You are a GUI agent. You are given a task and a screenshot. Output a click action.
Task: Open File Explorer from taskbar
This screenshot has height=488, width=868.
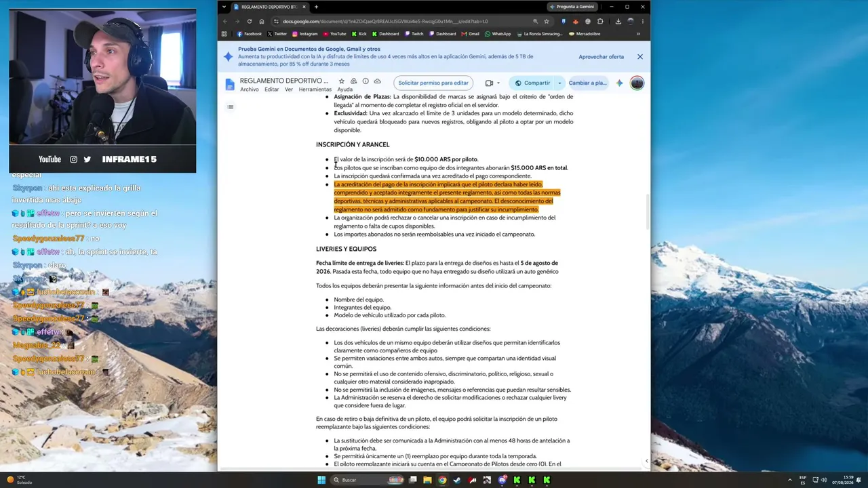[427, 480]
